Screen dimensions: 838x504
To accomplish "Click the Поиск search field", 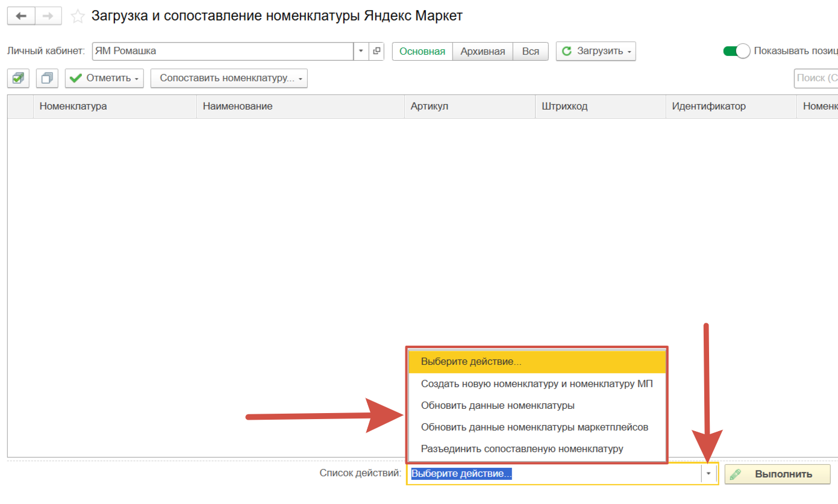I will (x=816, y=78).
